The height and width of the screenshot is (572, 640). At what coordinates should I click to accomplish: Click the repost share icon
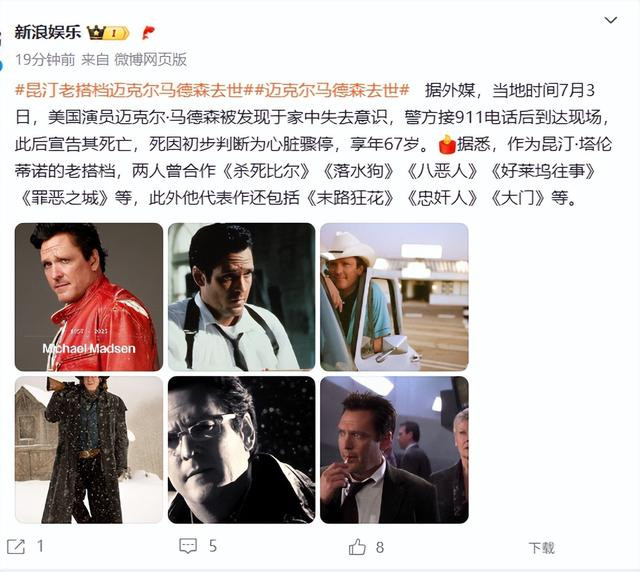click(16, 546)
